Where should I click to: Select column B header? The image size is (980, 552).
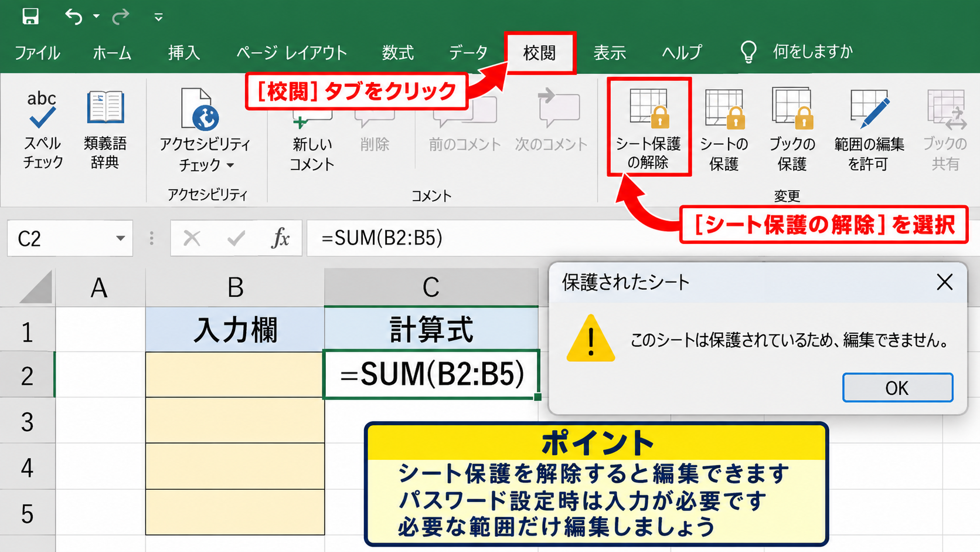(x=235, y=287)
